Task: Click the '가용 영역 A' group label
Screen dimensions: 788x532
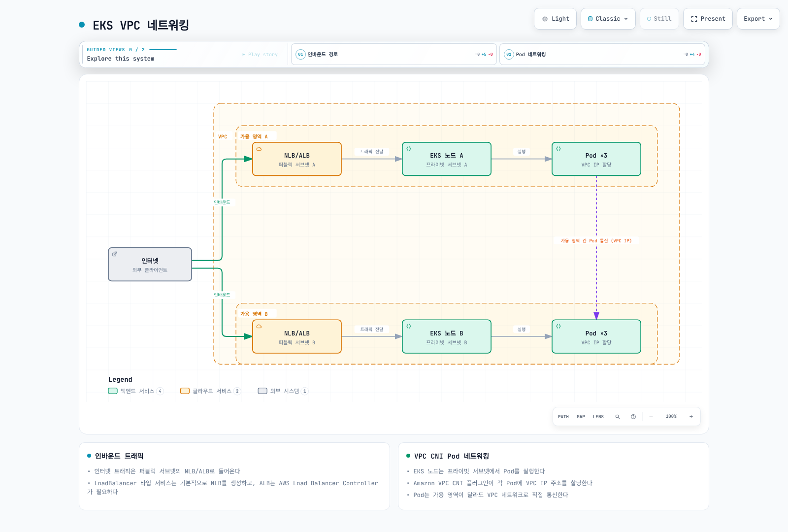Action: click(254, 137)
